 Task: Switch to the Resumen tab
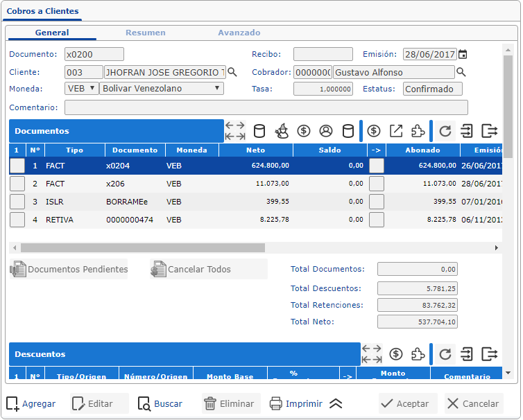point(146,33)
